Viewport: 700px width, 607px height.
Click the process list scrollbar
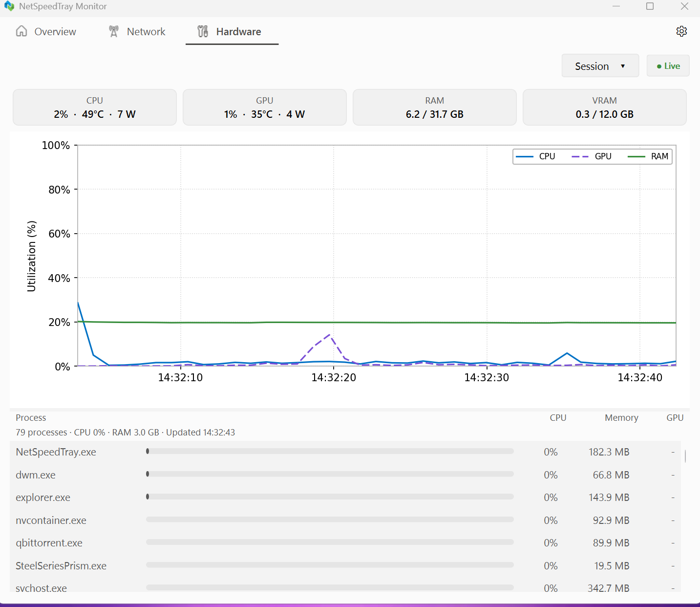click(x=685, y=456)
